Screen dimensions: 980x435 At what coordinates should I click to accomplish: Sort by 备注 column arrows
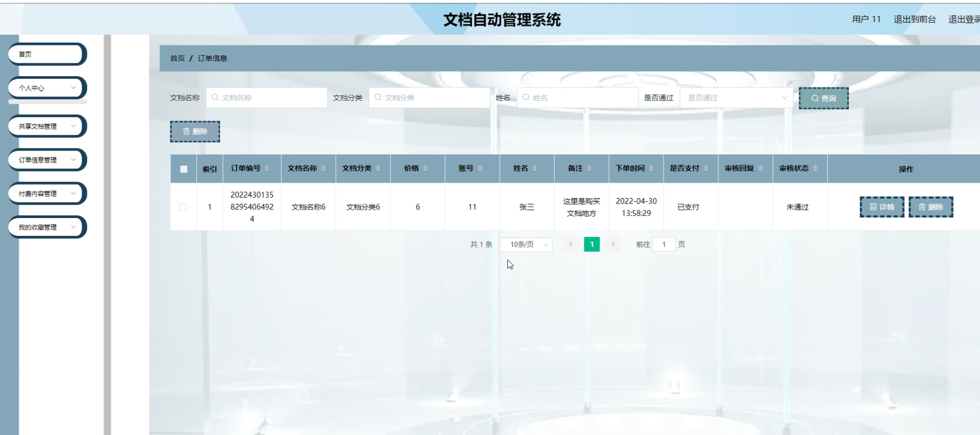coord(589,168)
